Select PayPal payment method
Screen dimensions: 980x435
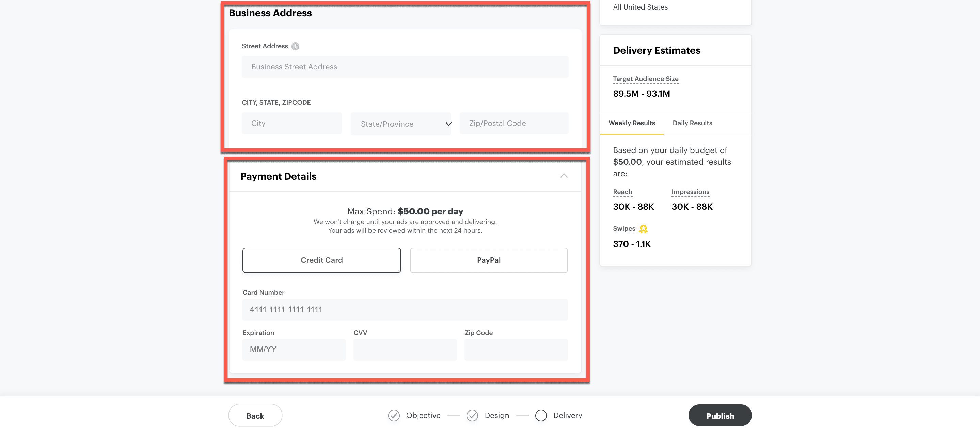[489, 260]
